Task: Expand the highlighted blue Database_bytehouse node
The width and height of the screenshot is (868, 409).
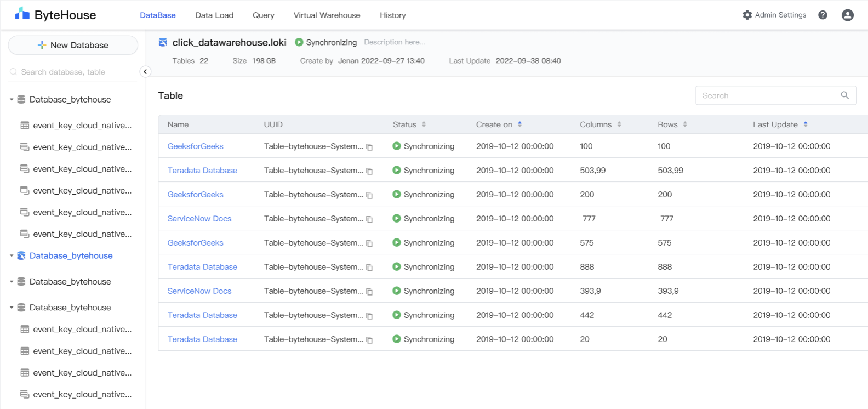Action: point(12,256)
